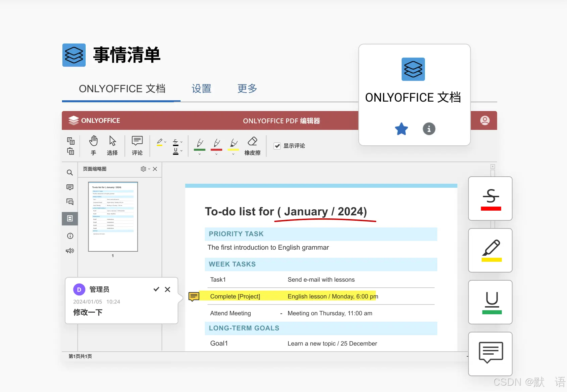The width and height of the screenshot is (567, 392).
Task: Click the 事情清单 app logo icon
Action: 74,55
